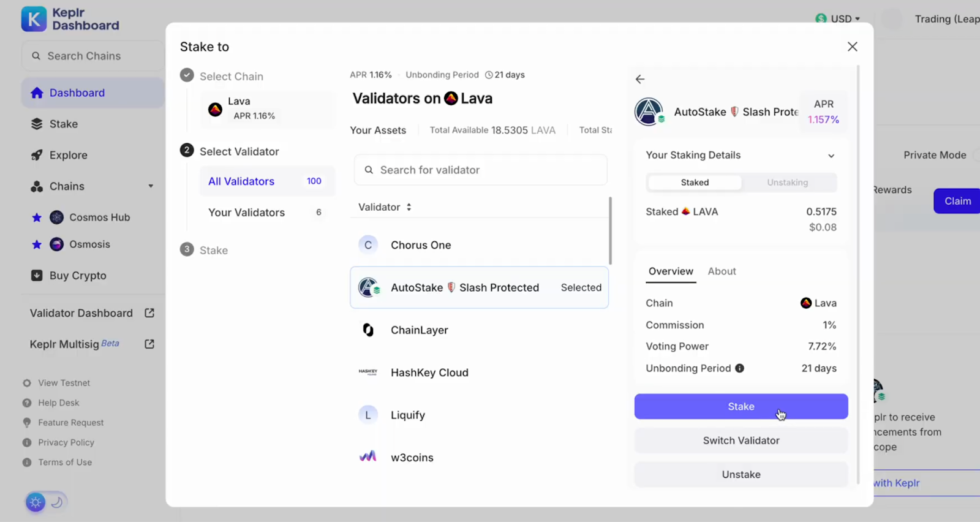980x522 pixels.
Task: Click the Unstake button
Action: 741,474
